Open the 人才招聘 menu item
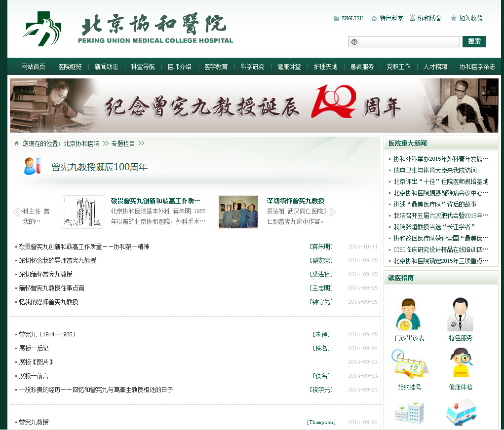Viewport: 504px width, 430px height. pos(435,67)
